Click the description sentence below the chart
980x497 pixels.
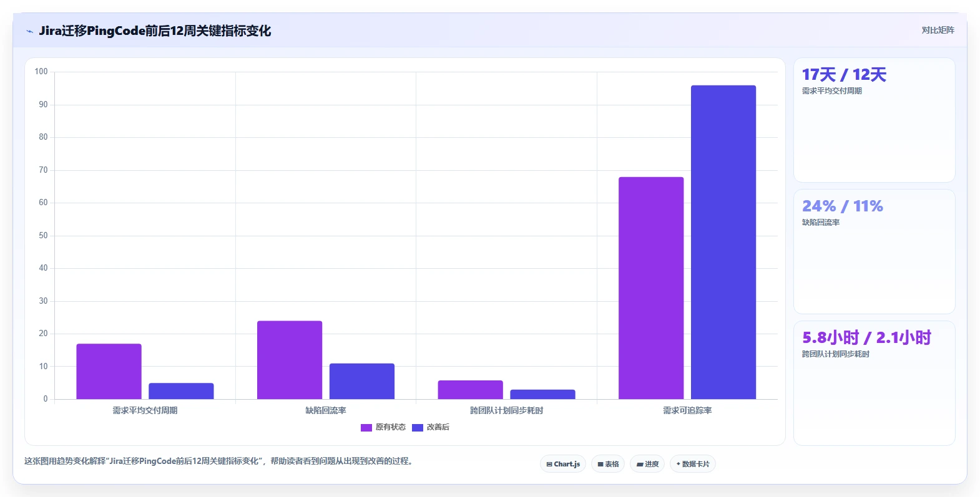(x=218, y=461)
